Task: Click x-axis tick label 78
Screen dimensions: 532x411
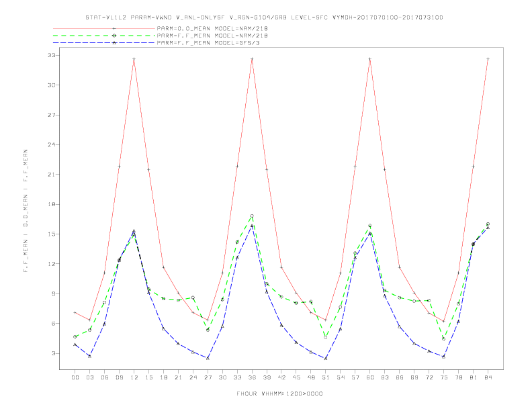Action: [458, 377]
